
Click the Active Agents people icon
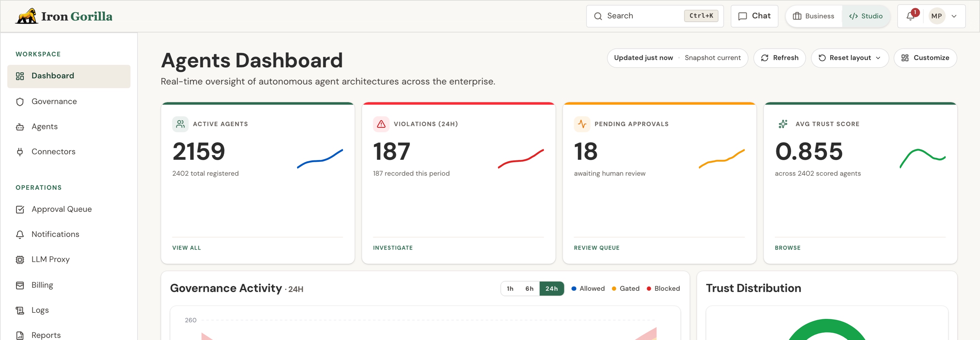coord(180,124)
